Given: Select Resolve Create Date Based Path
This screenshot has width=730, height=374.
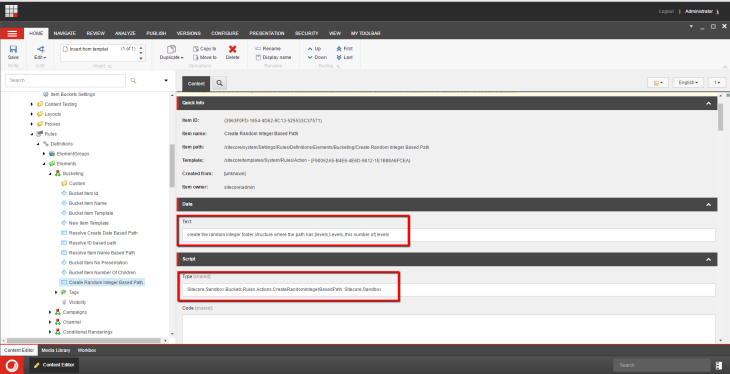Looking at the screenshot, I should pyautogui.click(x=100, y=233).
